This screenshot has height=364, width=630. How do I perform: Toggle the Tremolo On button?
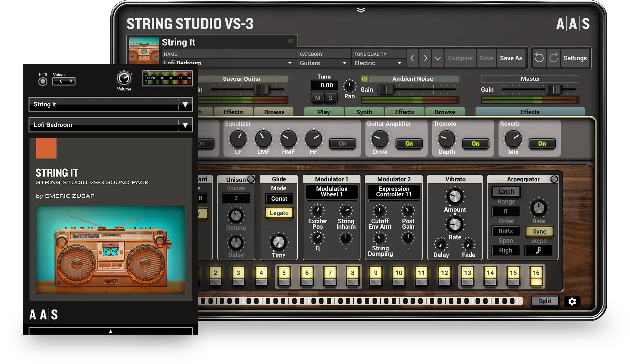point(476,144)
